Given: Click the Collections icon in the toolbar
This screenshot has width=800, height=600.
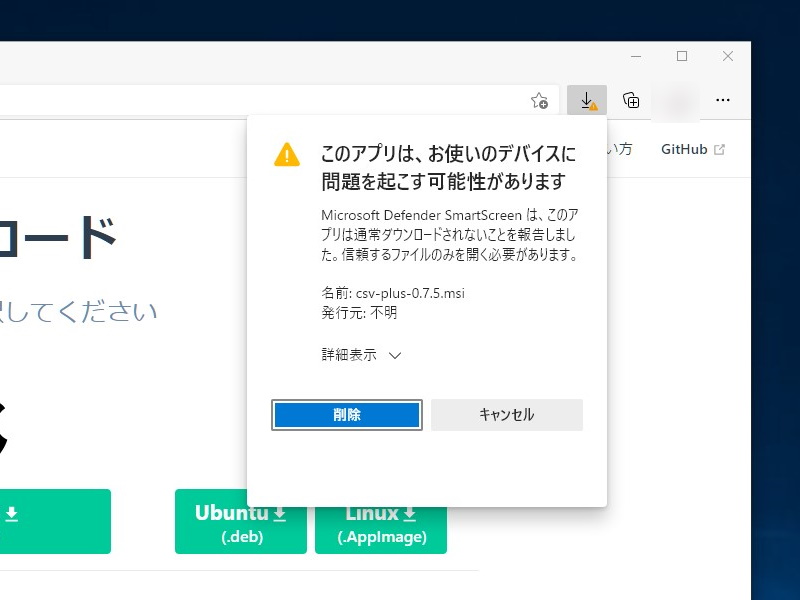Looking at the screenshot, I should pos(630,100).
